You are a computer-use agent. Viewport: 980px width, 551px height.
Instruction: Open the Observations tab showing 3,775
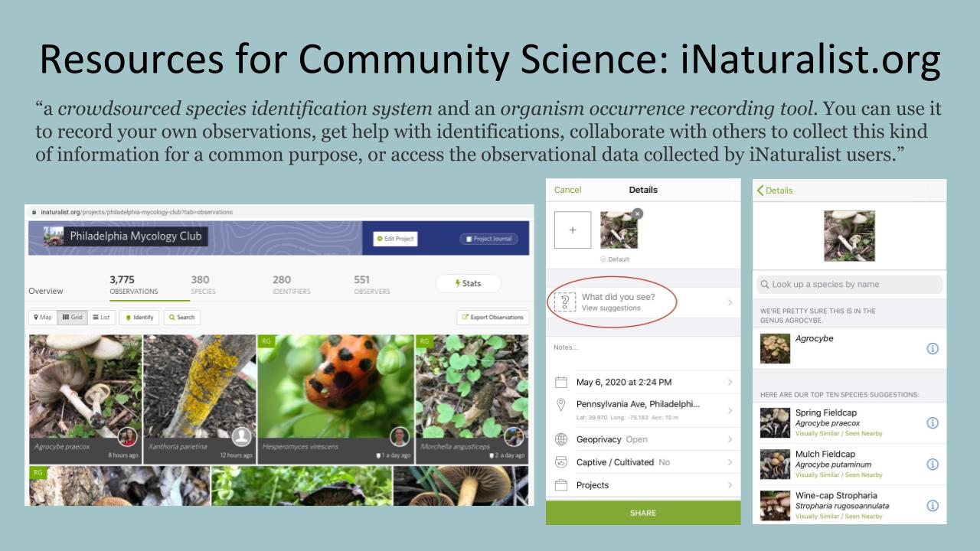click(134, 285)
